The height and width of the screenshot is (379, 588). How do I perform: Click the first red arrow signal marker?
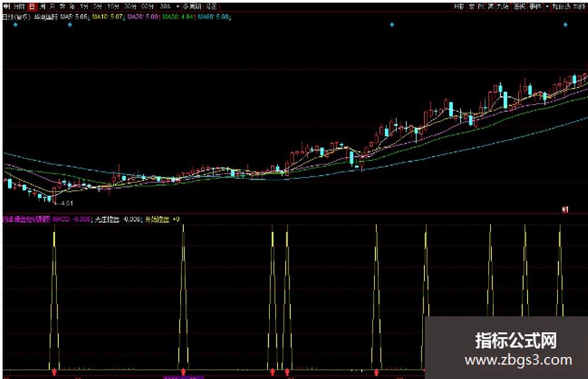54,372
